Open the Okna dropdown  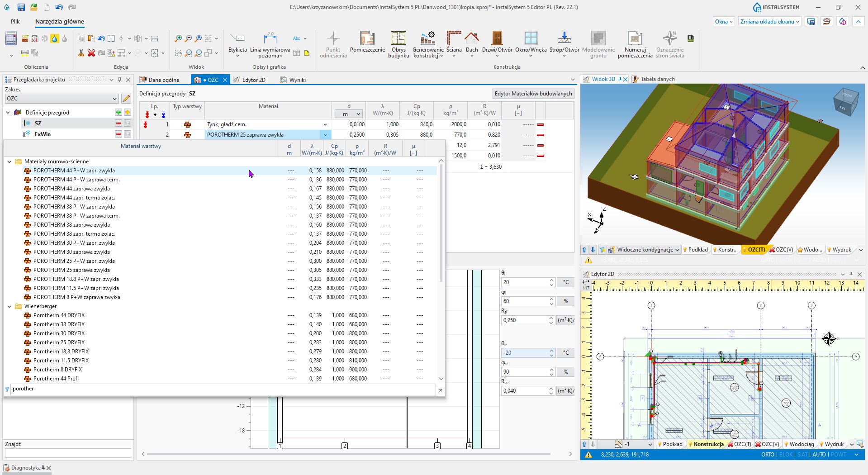tap(723, 21)
